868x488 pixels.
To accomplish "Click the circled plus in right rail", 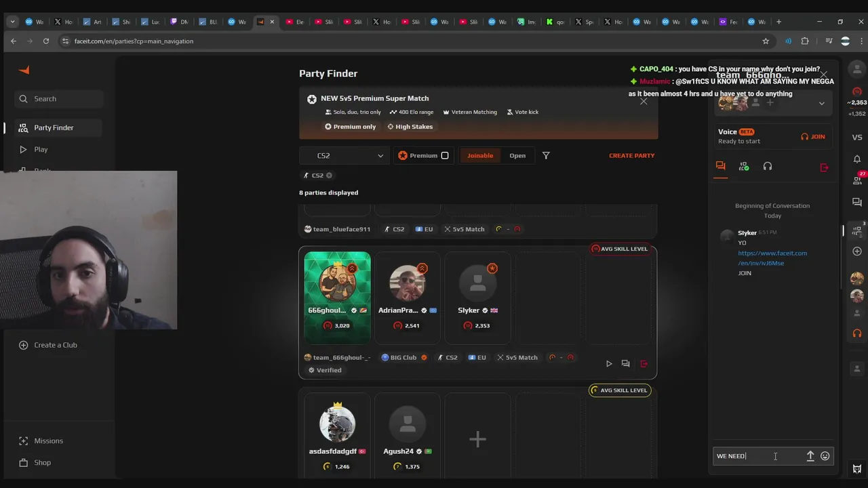I will point(857,251).
